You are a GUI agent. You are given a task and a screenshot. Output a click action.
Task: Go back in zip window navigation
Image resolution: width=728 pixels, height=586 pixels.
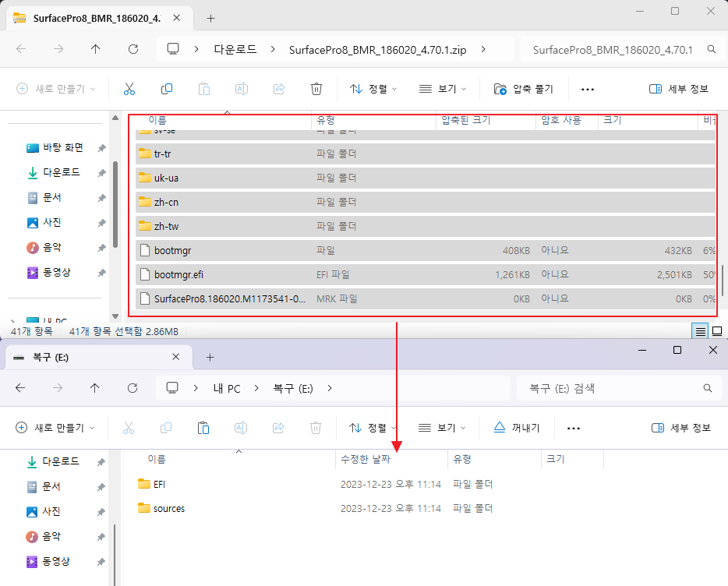click(x=21, y=49)
